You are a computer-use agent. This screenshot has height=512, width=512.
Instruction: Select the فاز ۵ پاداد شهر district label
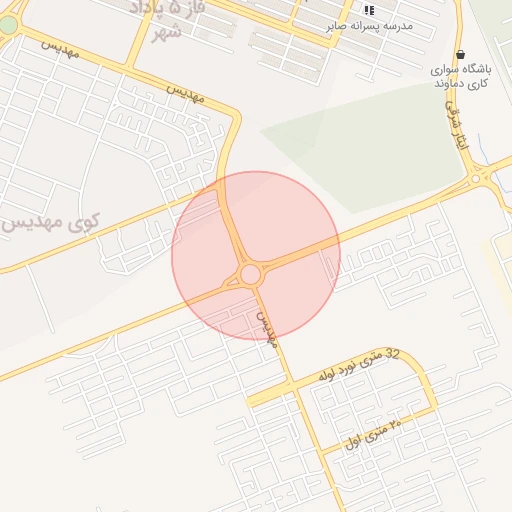click(167, 20)
